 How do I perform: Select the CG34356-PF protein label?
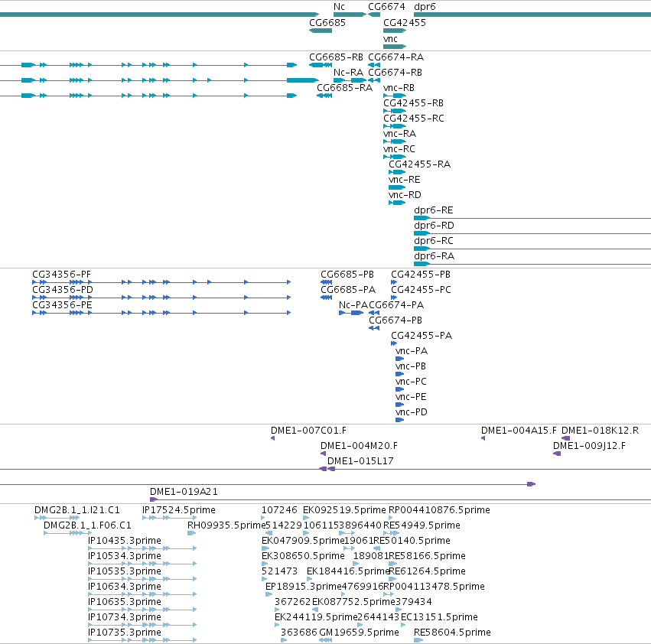tap(61, 275)
